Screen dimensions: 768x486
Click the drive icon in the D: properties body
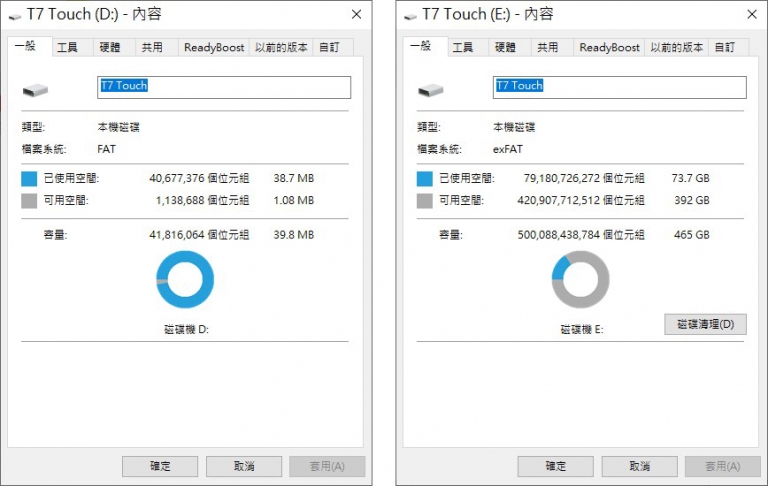35,90
